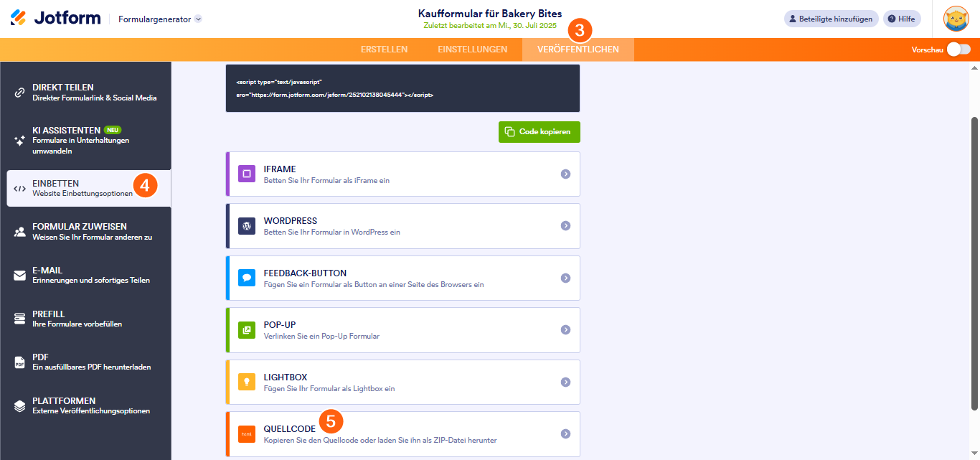
Task: Select EINBETTEN in the sidebar
Action: 89,189
